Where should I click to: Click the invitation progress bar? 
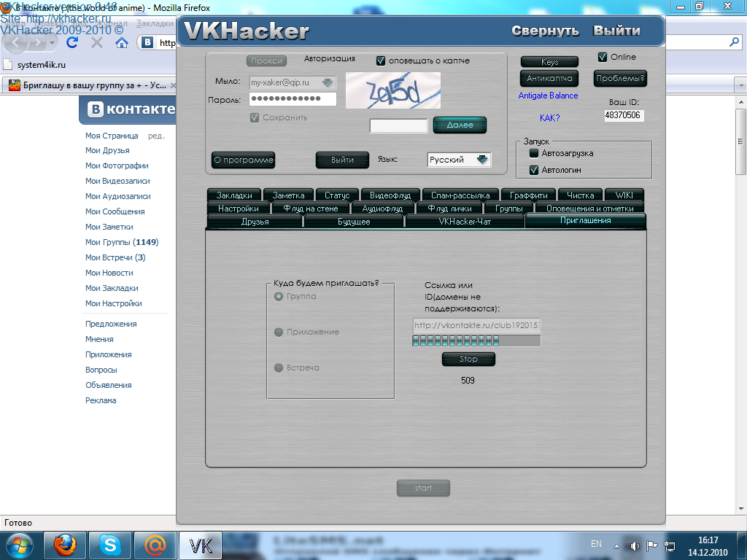tap(476, 341)
